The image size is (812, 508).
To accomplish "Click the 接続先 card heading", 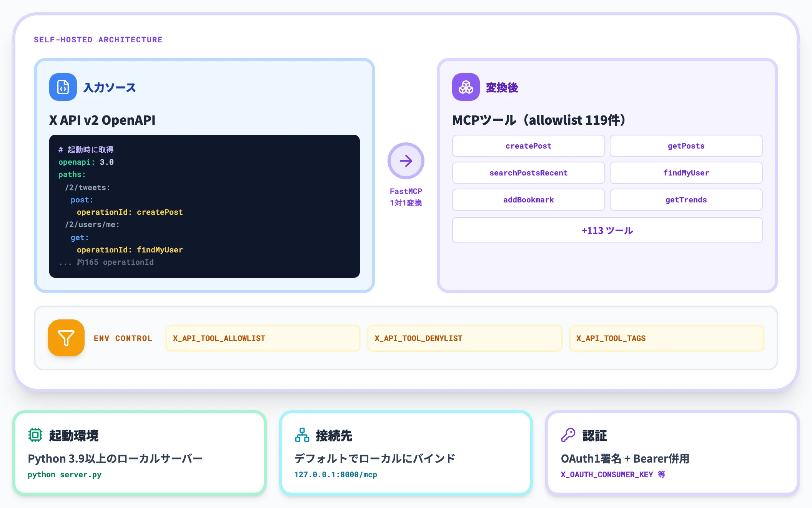I will click(334, 435).
